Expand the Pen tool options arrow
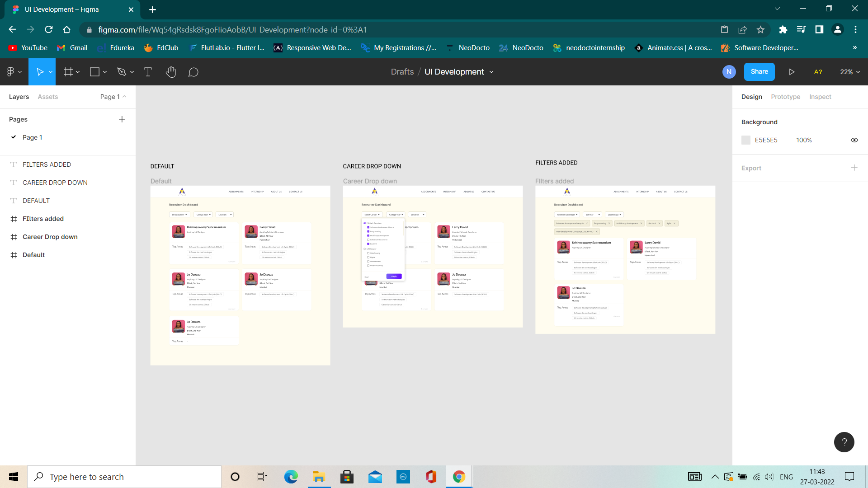Viewport: 868px width, 488px height. [x=132, y=72]
